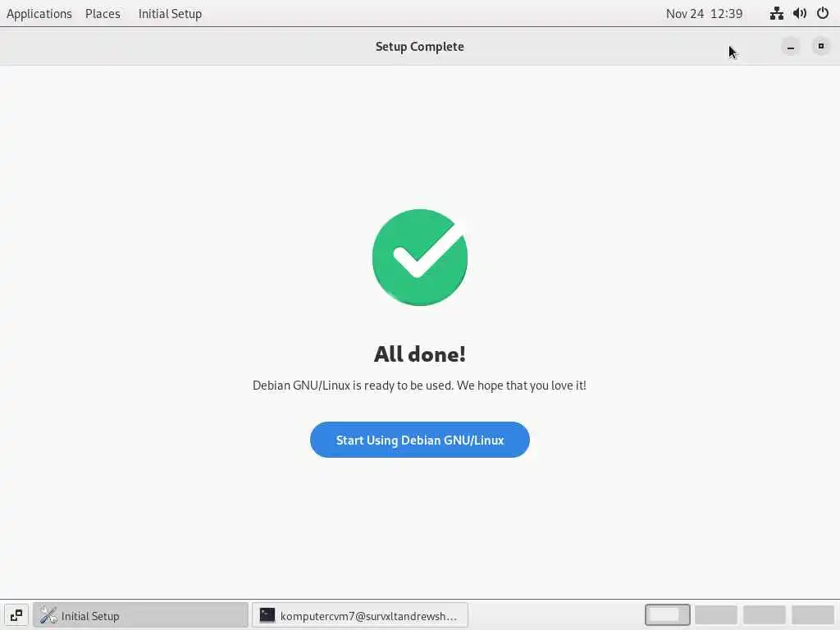Open the network status icon
The height and width of the screenshot is (630, 840).
(776, 13)
